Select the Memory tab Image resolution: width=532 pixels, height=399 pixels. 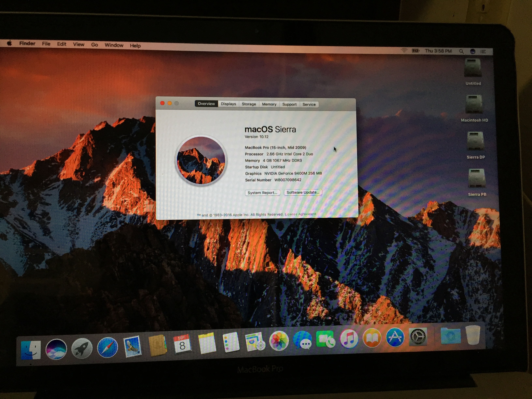(269, 104)
